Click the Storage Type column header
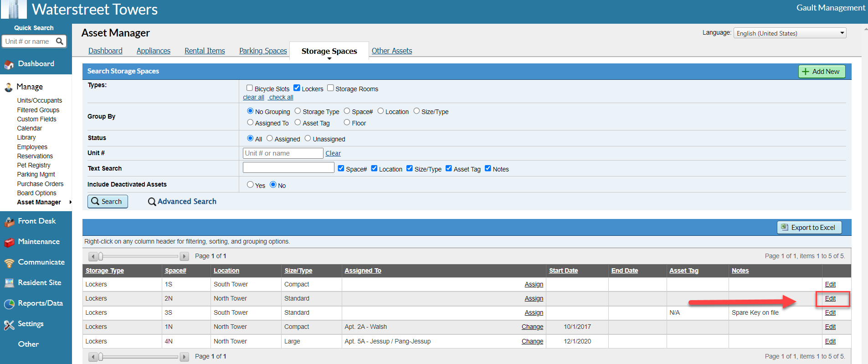 105,270
